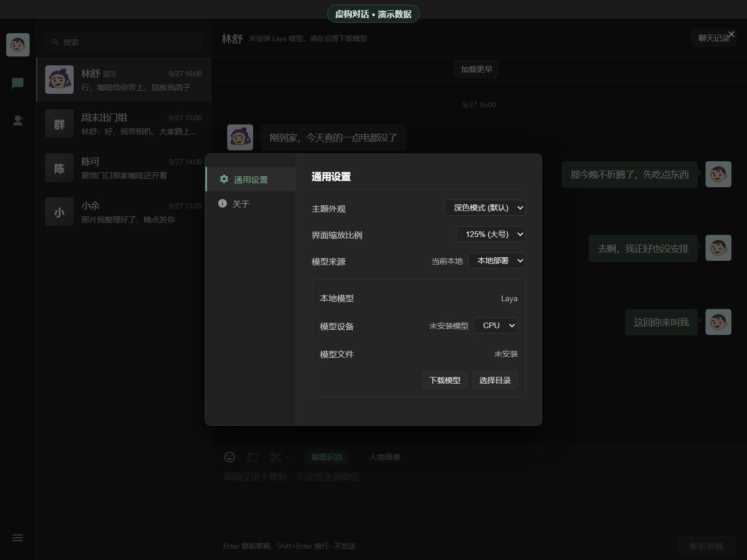
Task: Click 林舒's avatar beside 刚到家 message
Action: [240, 137]
